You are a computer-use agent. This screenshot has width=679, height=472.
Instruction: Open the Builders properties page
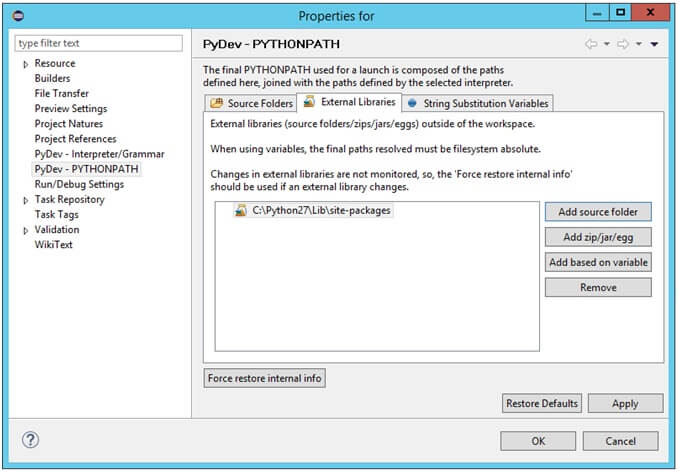52,78
